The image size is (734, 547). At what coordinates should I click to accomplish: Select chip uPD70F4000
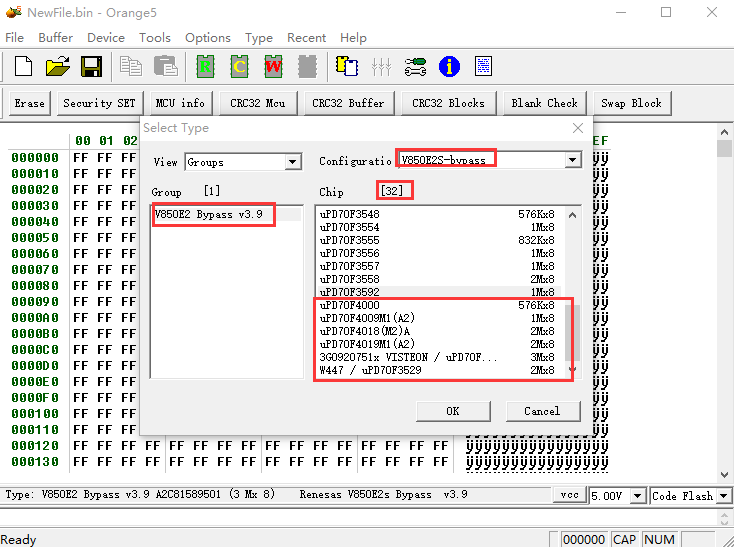pos(439,306)
